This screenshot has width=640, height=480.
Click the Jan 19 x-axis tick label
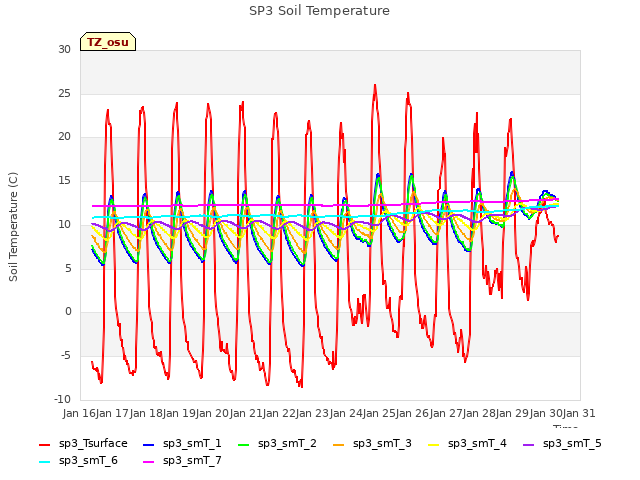coord(179,413)
